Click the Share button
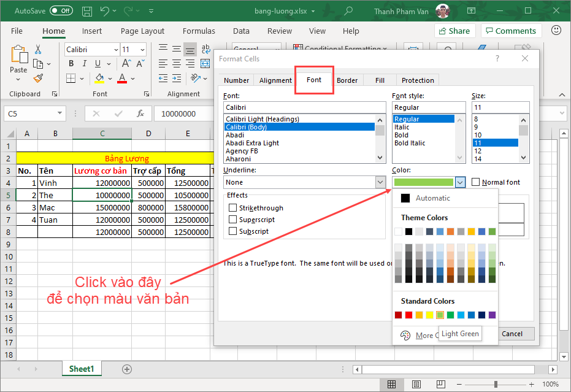 (454, 31)
